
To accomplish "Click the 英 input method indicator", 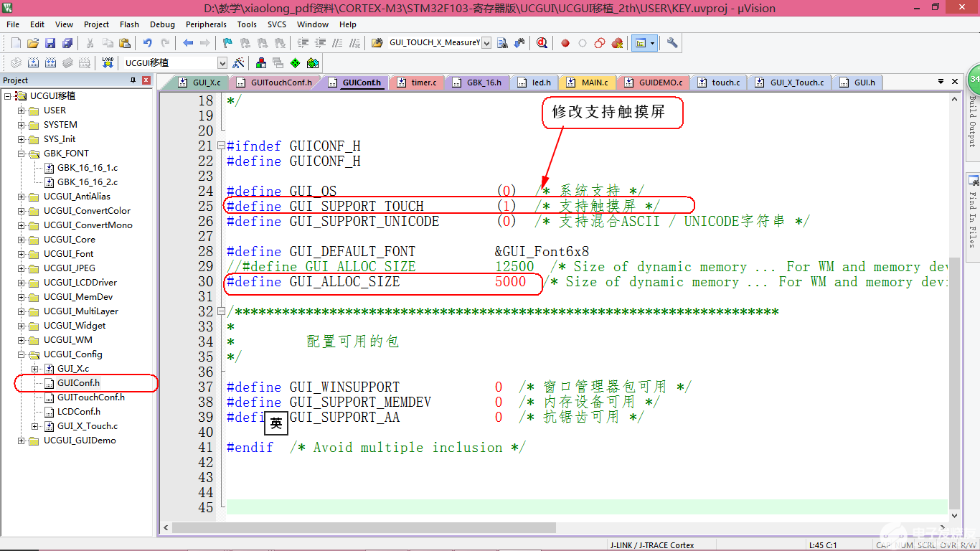I will pyautogui.click(x=276, y=423).
